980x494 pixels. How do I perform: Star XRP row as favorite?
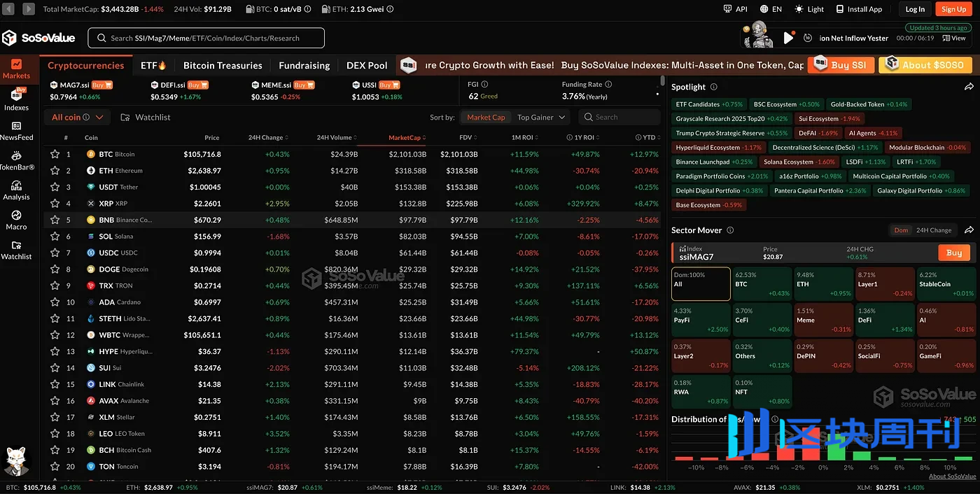coord(55,203)
